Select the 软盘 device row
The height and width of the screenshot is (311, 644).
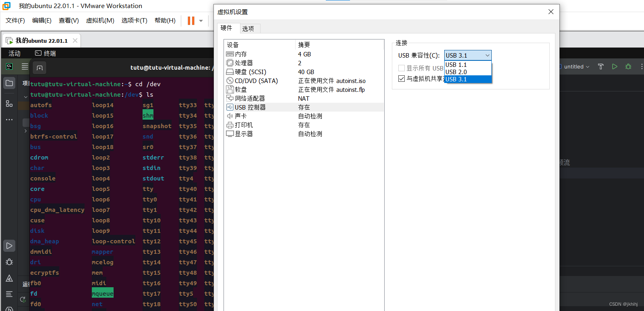pyautogui.click(x=304, y=89)
